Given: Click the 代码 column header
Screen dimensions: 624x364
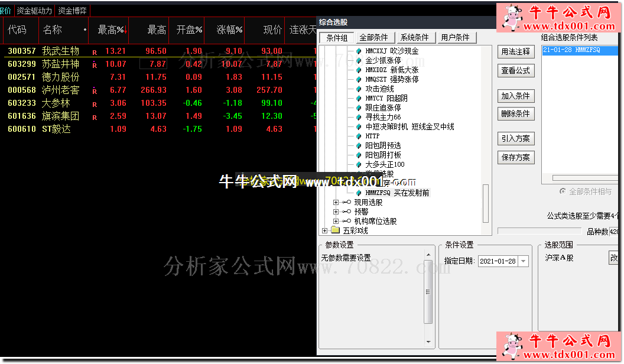Looking at the screenshot, I should [x=21, y=30].
